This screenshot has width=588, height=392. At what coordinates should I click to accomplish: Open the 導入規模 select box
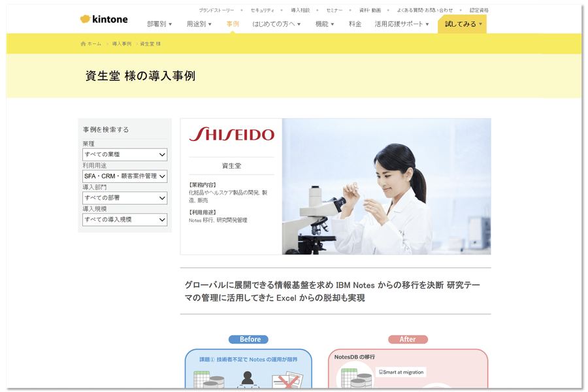tap(125, 220)
